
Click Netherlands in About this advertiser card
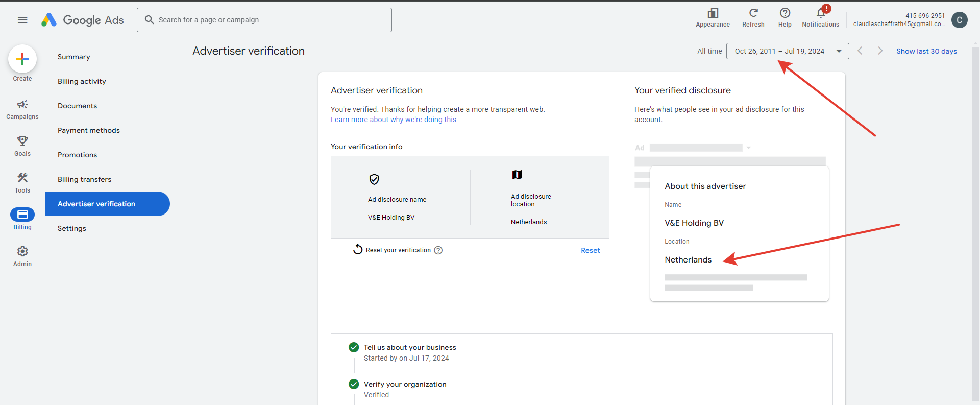(688, 260)
